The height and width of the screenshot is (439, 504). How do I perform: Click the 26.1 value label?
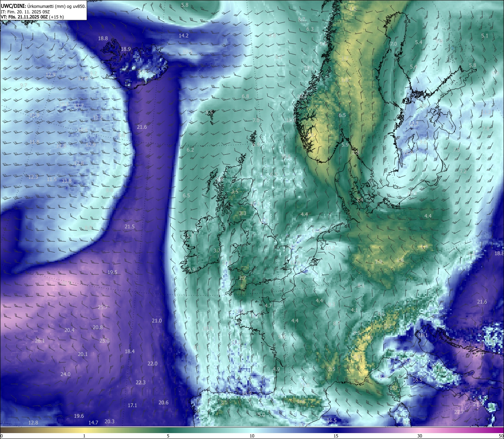pyautogui.click(x=40, y=341)
